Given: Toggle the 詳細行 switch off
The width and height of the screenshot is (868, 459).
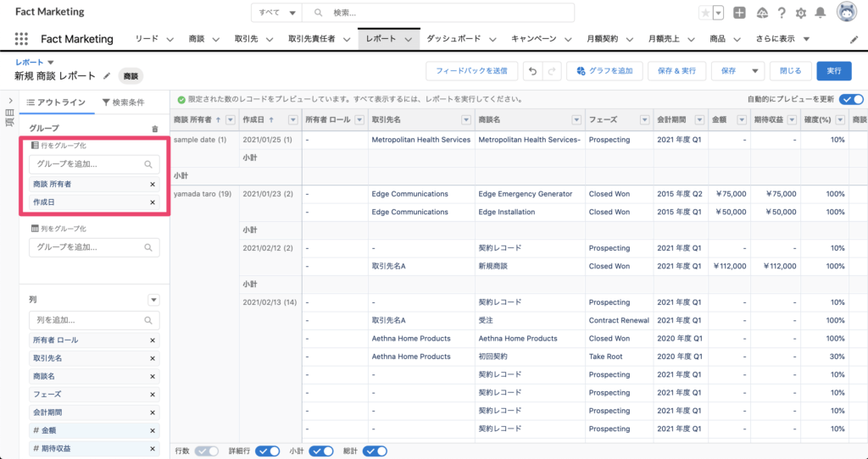Looking at the screenshot, I should tap(268, 451).
